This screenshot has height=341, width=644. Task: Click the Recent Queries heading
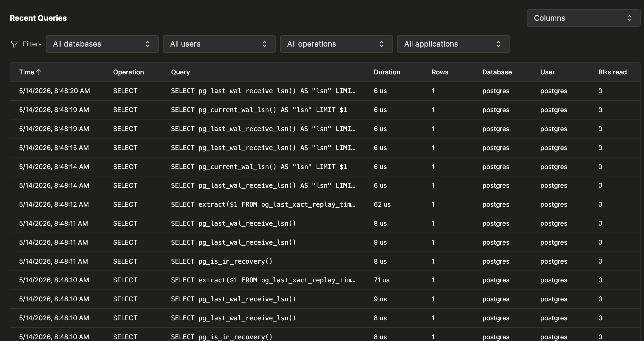click(x=38, y=18)
